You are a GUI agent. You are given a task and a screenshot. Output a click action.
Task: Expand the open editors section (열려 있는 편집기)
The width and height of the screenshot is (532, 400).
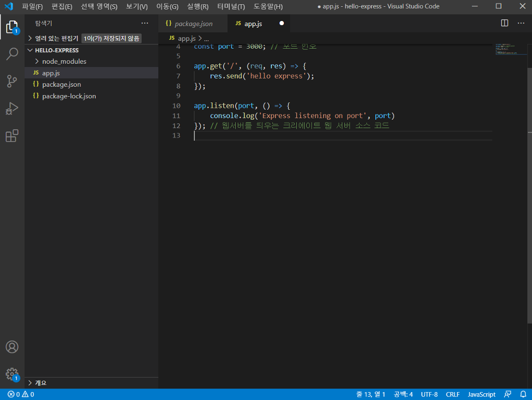click(x=30, y=38)
